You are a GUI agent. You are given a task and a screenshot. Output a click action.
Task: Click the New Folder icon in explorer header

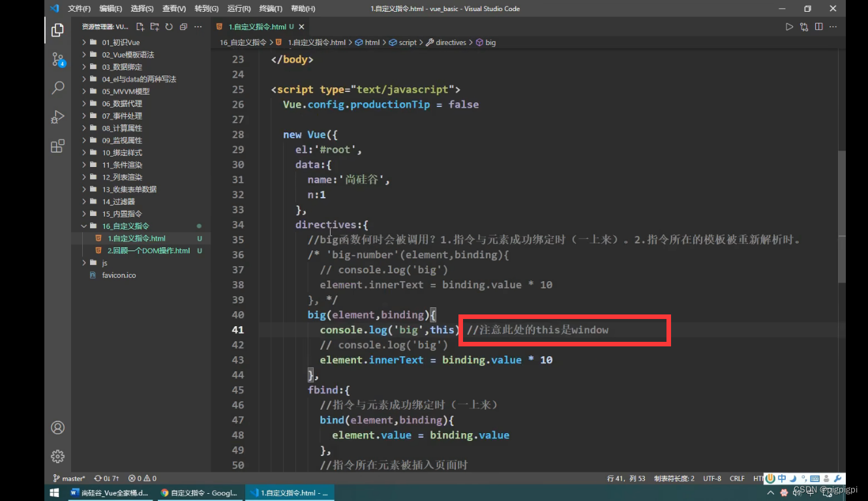[x=155, y=27]
